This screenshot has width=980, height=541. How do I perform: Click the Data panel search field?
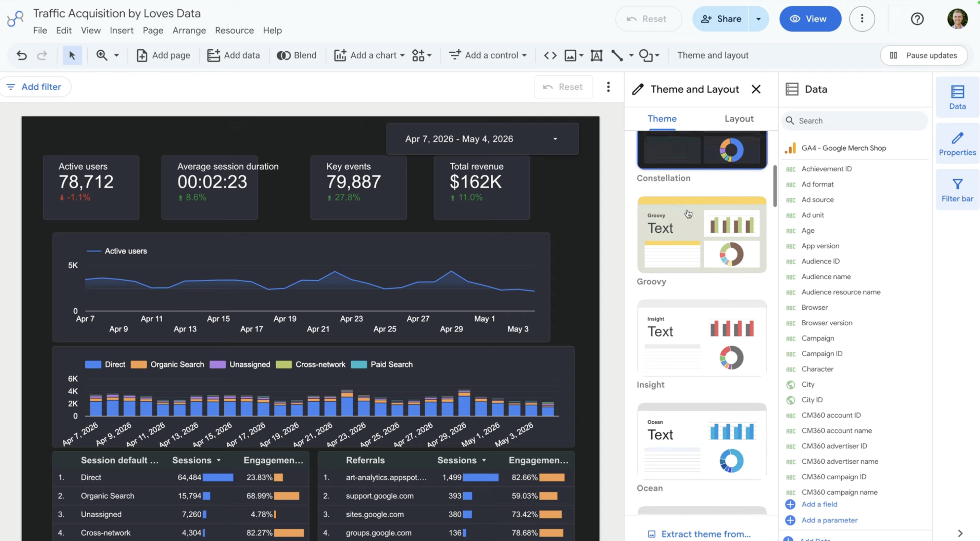855,120
